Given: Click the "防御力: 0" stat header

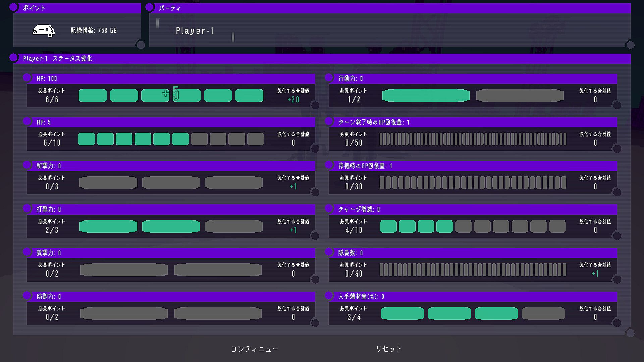Looking at the screenshot, I should point(171,297).
